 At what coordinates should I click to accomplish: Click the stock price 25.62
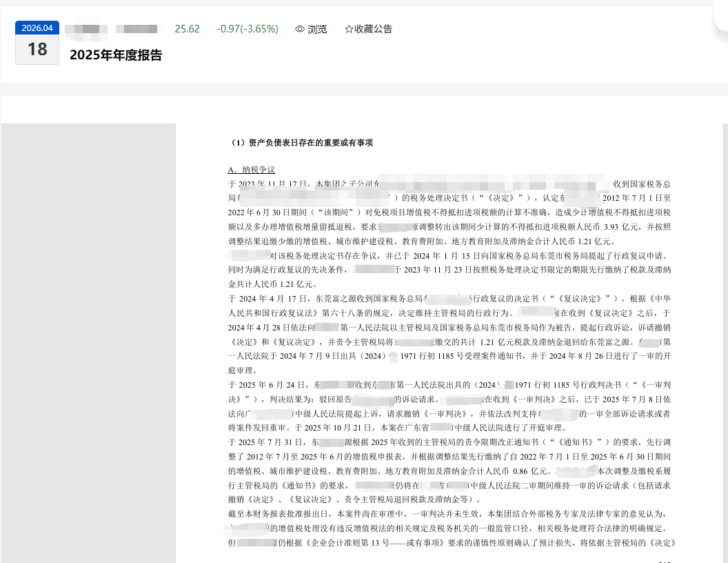coord(187,29)
